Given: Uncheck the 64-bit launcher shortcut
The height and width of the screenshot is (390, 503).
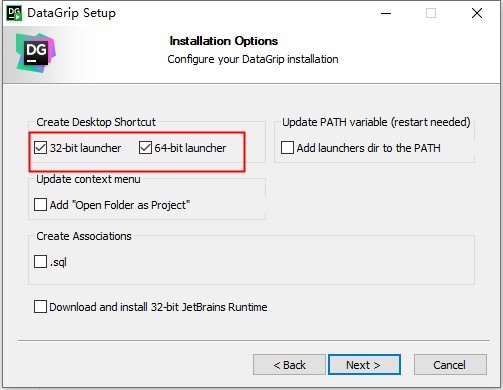Looking at the screenshot, I should click(x=145, y=147).
